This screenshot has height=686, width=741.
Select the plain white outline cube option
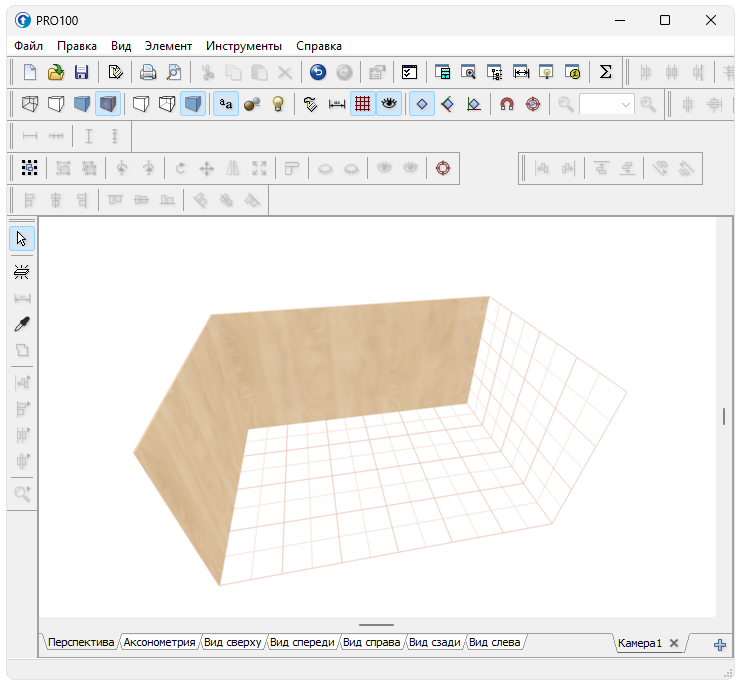coord(141,104)
